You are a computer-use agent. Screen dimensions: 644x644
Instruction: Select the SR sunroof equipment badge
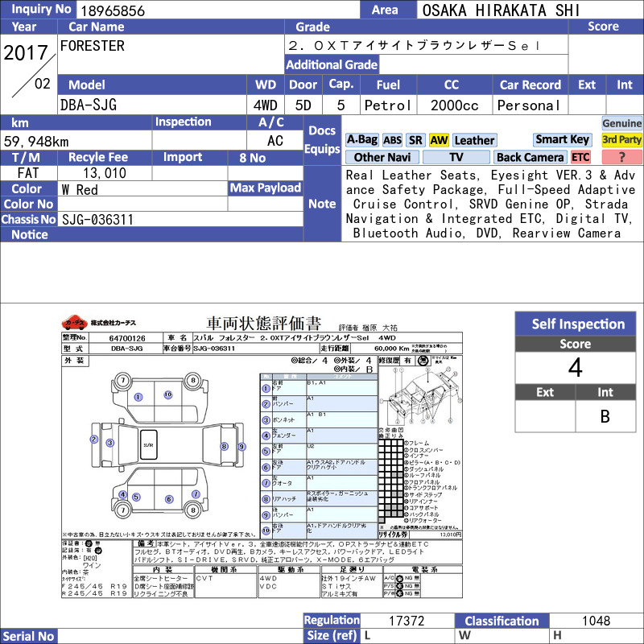[x=415, y=140]
